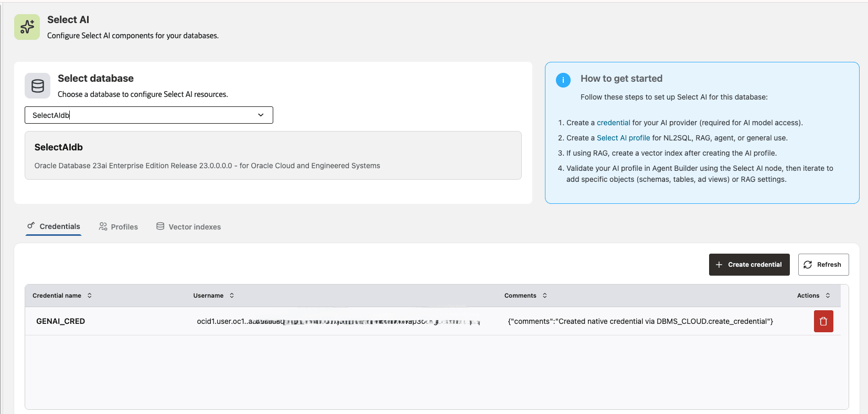868x414 pixels.
Task: Open the credential link in steps
Action: pos(613,123)
